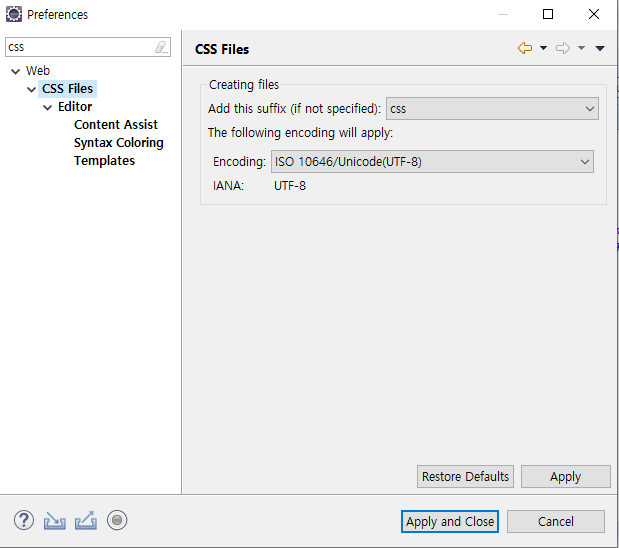Click the 'Creating files' group label
Viewport: 619px width, 548px height.
pos(244,84)
